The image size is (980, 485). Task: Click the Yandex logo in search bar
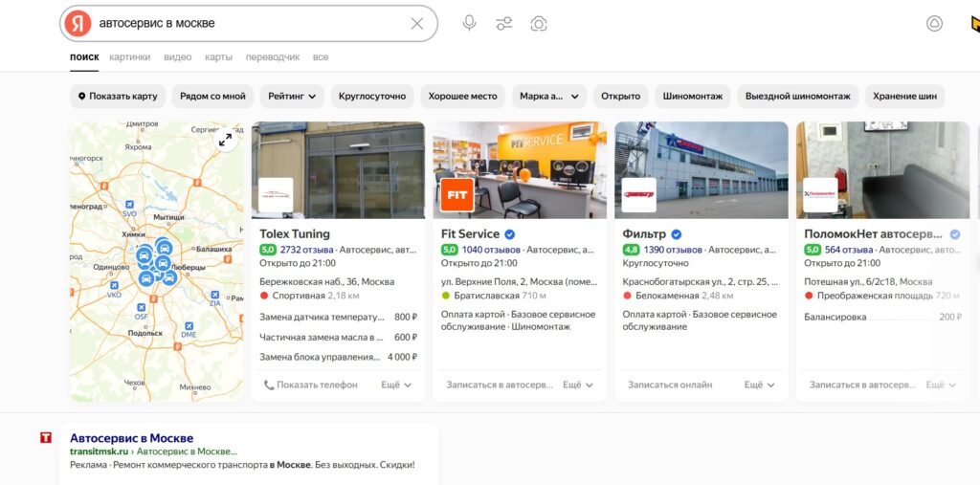[78, 24]
